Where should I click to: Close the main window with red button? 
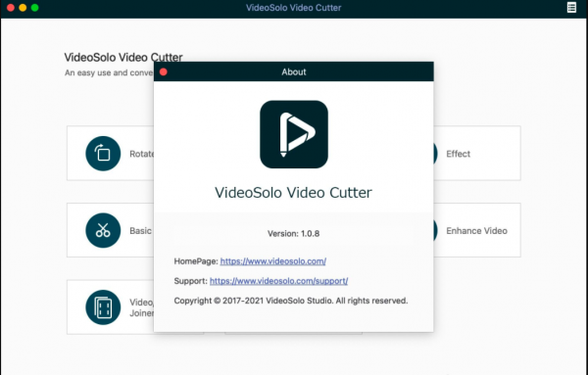click(11, 8)
